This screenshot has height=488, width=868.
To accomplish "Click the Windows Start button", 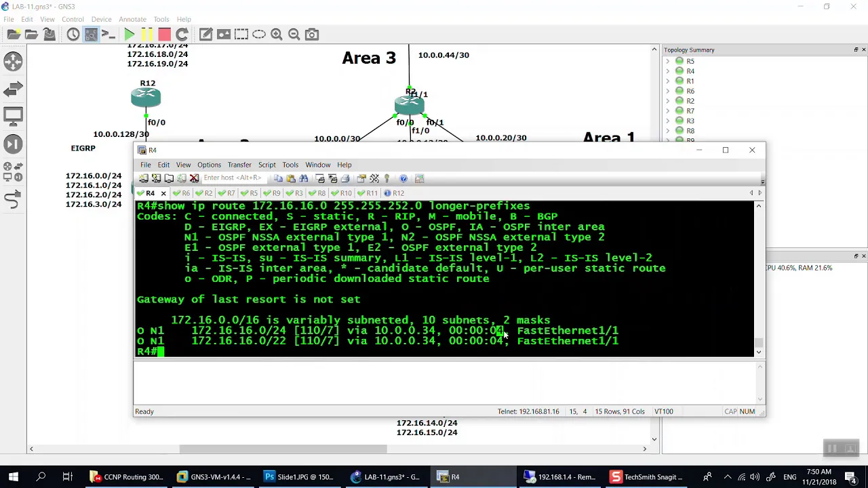I will tap(14, 477).
